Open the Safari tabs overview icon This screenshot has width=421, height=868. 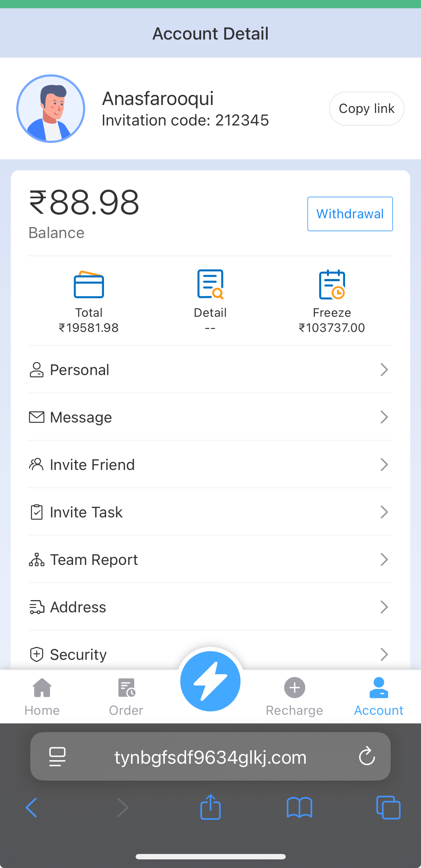[388, 808]
